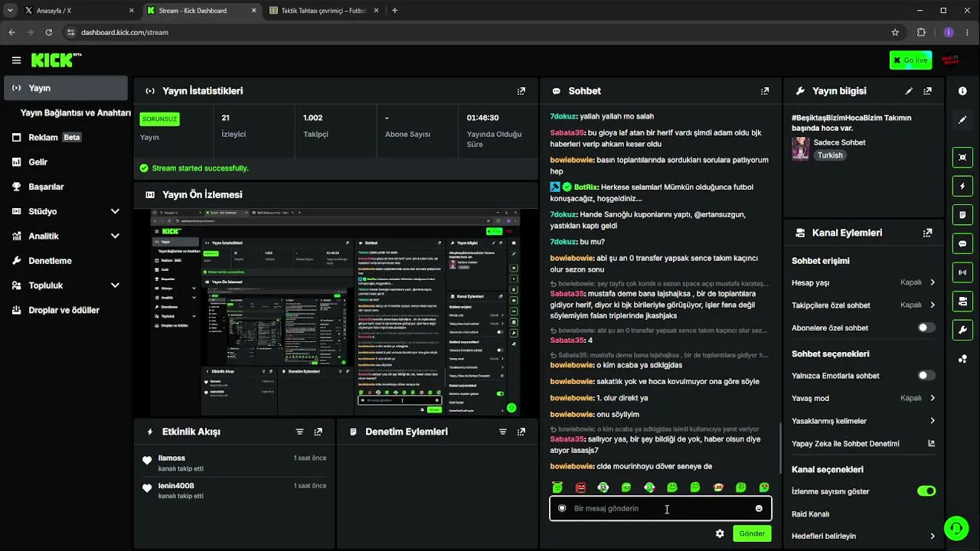
Task: Pop out the Sohbet chat panel
Action: coord(765,91)
